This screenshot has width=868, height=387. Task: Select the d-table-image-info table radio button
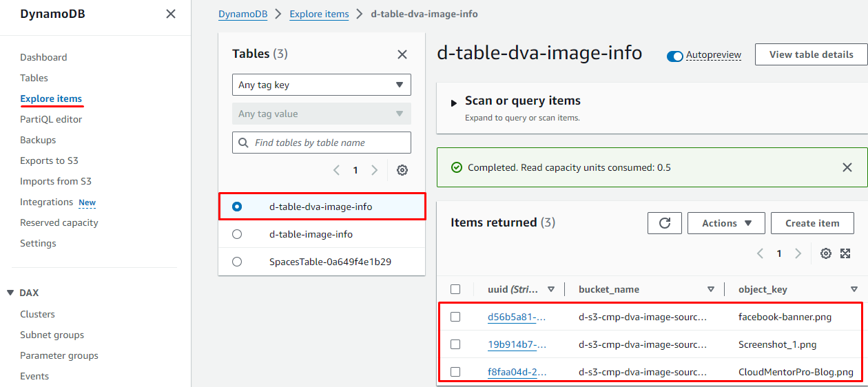(x=237, y=234)
